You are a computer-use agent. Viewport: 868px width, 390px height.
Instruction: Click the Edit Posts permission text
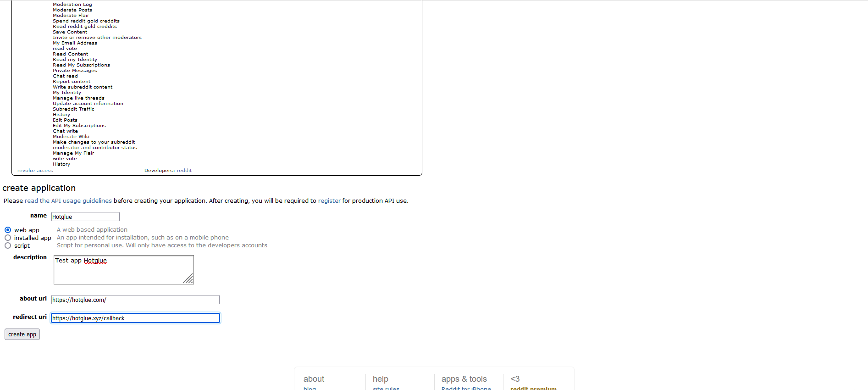(65, 120)
